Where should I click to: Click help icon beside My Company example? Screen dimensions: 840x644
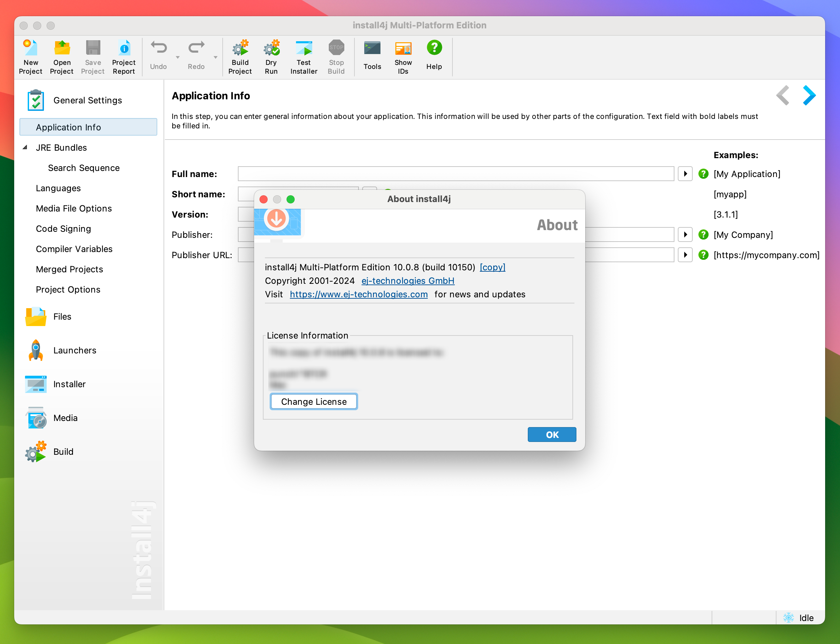tap(703, 234)
